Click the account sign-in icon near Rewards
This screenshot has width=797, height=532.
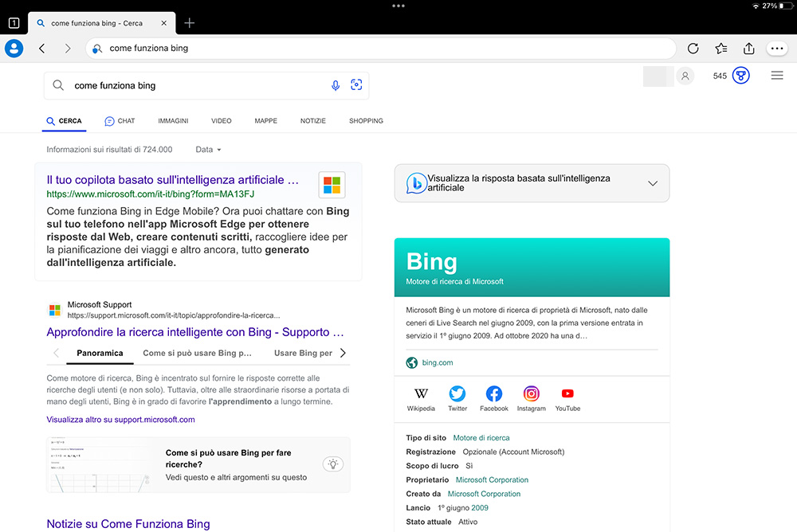(685, 76)
